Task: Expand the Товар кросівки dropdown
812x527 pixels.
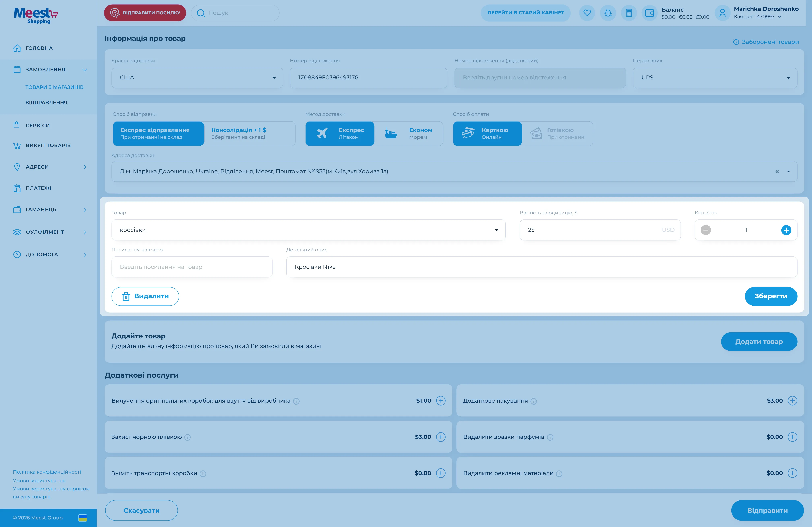Action: [x=308, y=230]
